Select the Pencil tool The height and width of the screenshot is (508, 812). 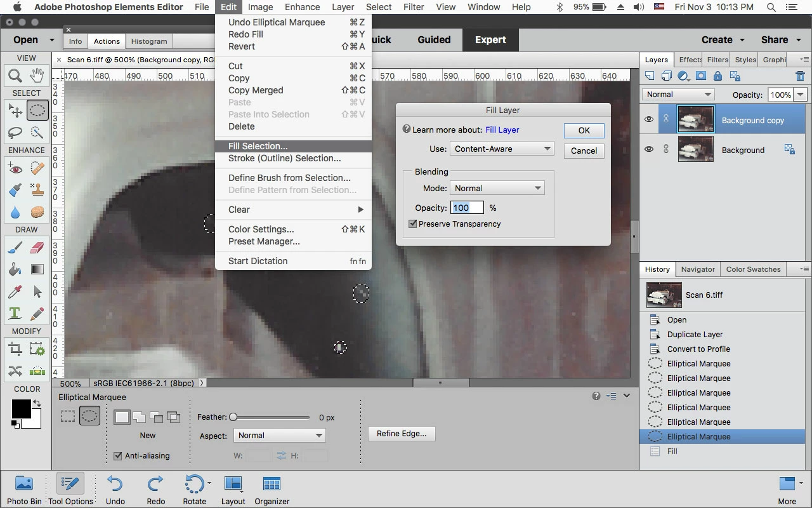37,314
